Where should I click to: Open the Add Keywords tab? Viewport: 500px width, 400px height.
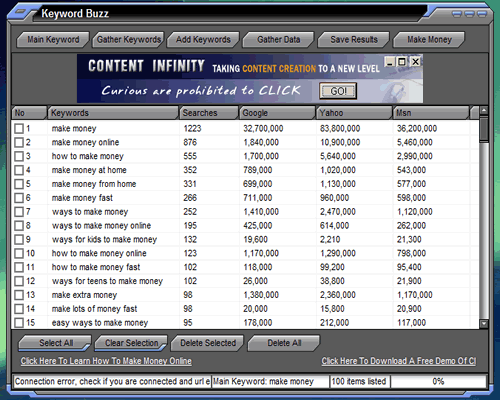[203, 40]
